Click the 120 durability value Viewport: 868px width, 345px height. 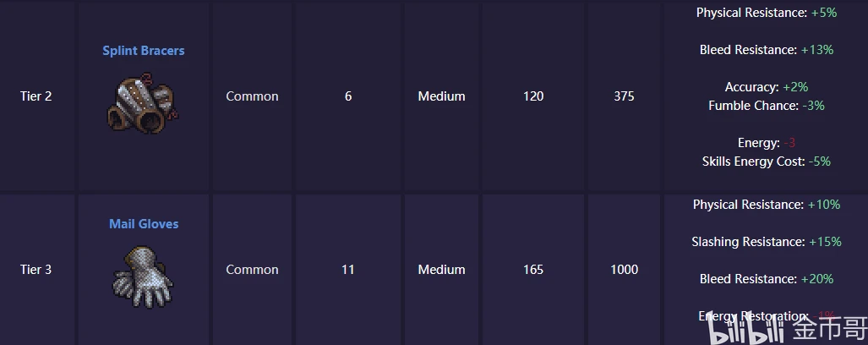click(x=533, y=96)
